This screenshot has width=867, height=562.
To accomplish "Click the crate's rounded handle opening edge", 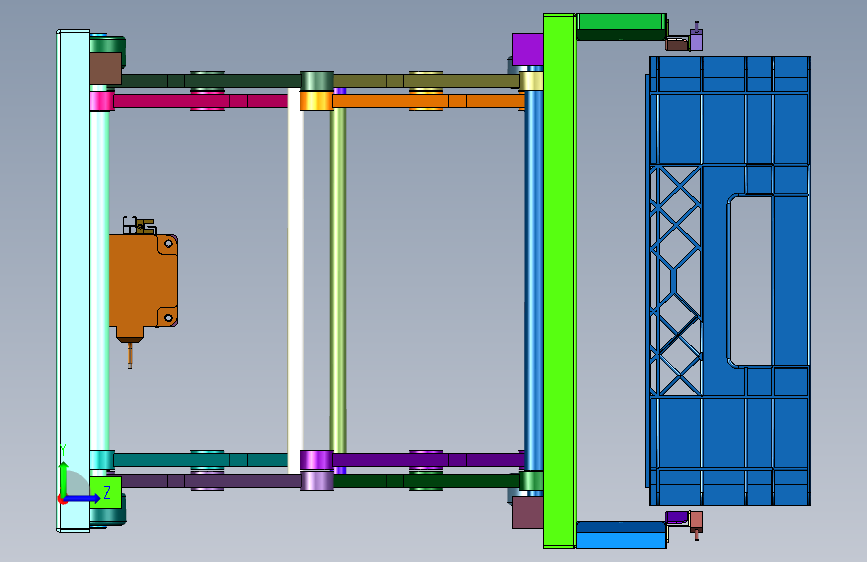I will tap(729, 280).
